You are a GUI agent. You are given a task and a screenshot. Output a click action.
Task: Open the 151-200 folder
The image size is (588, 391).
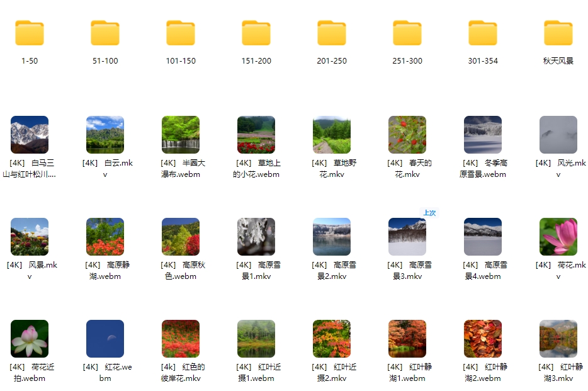pyautogui.click(x=256, y=33)
